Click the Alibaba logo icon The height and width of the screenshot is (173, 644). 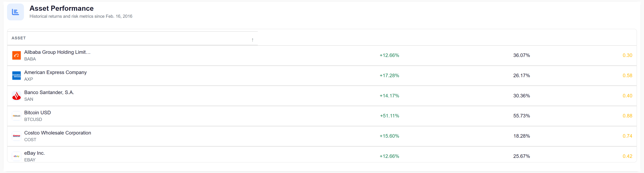[17, 55]
